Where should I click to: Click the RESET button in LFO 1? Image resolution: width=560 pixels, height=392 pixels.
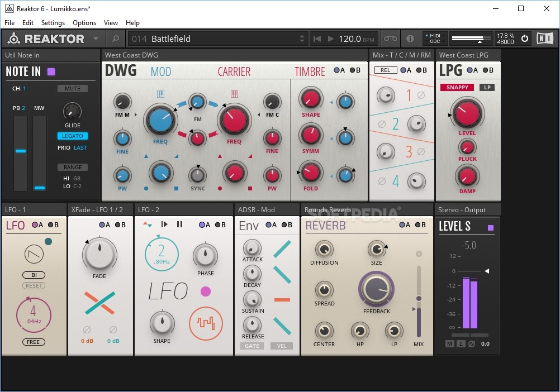34,286
